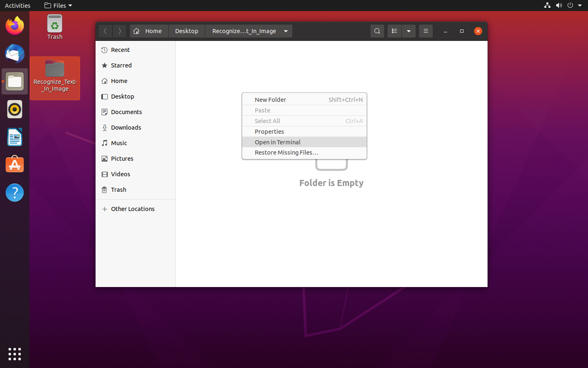Go forward with the right arrow button
Image resolution: width=588 pixels, height=368 pixels.
[x=120, y=31]
